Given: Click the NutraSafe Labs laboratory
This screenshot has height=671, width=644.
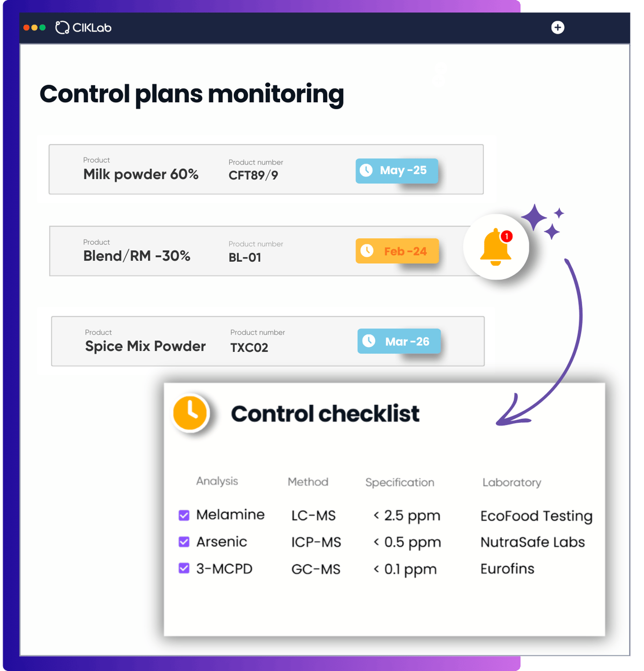Looking at the screenshot, I should (532, 542).
